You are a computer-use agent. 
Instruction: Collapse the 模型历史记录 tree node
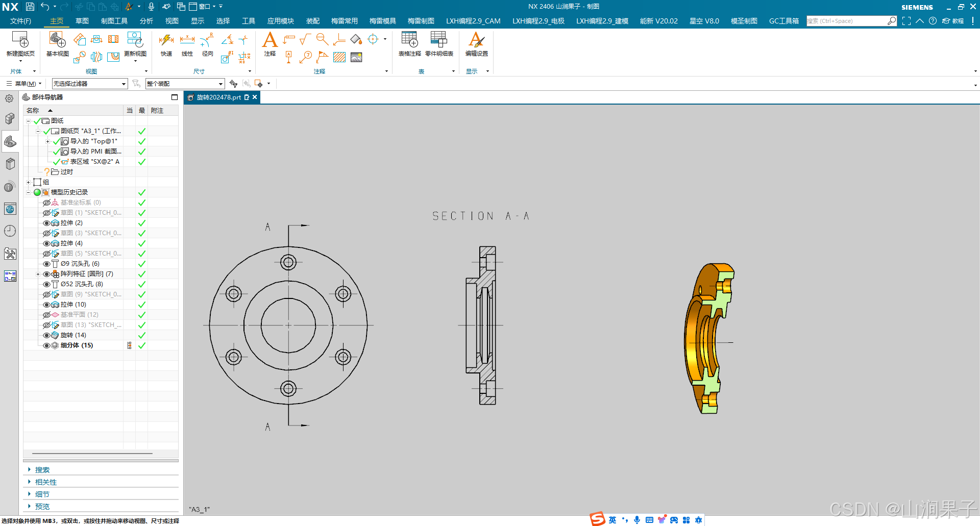(x=29, y=192)
